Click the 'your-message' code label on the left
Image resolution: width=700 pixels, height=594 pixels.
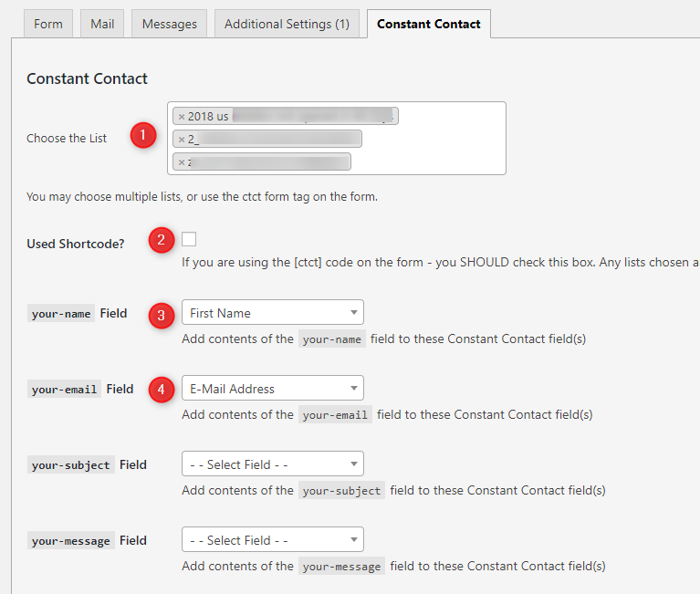coord(71,540)
